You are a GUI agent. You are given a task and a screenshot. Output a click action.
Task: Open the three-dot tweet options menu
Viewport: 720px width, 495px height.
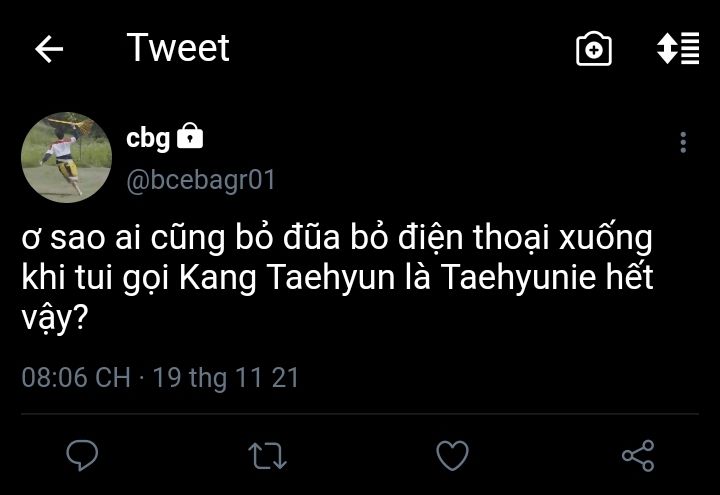coord(683,142)
